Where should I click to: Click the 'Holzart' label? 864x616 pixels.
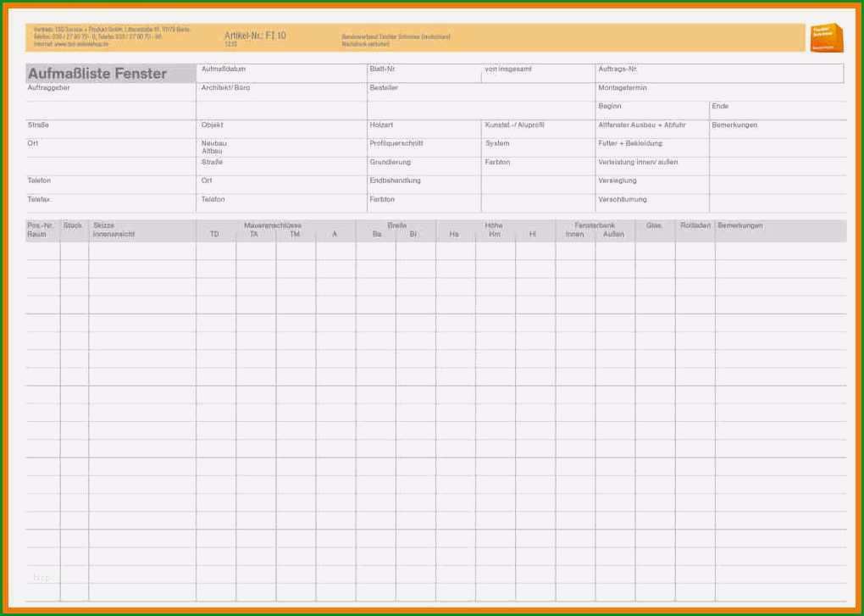[381, 125]
